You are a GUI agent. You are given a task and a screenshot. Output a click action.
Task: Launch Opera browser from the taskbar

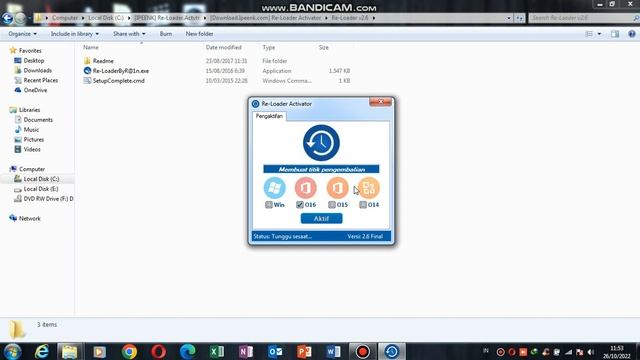click(x=158, y=351)
